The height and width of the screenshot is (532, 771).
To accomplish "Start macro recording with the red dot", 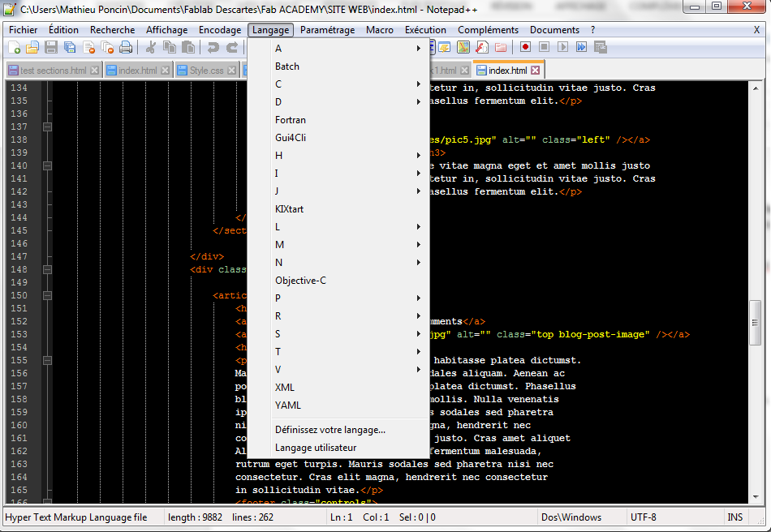I will 525,47.
